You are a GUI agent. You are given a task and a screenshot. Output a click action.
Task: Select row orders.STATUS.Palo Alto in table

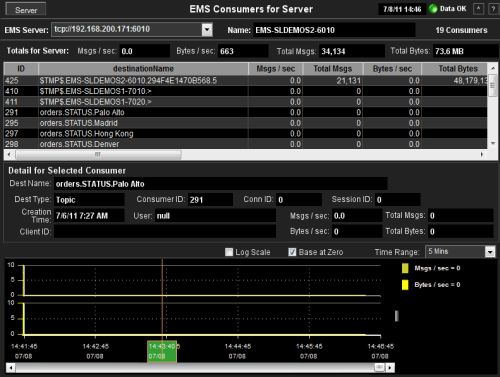(x=246, y=112)
